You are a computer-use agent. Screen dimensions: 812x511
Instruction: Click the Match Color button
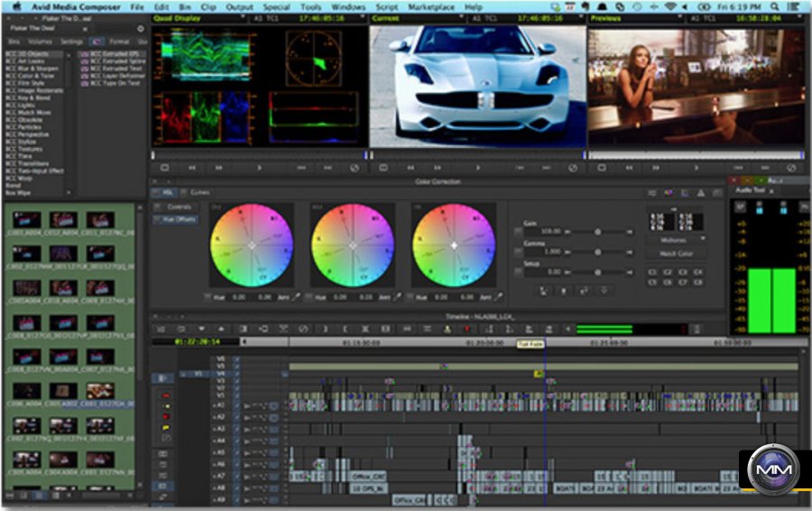coord(677,254)
